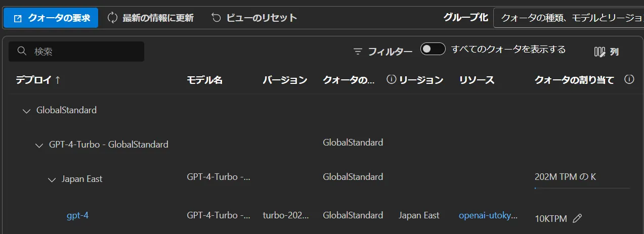The height and width of the screenshot is (234, 644).
Task: Click the モデル名 column header
Action: click(x=204, y=80)
